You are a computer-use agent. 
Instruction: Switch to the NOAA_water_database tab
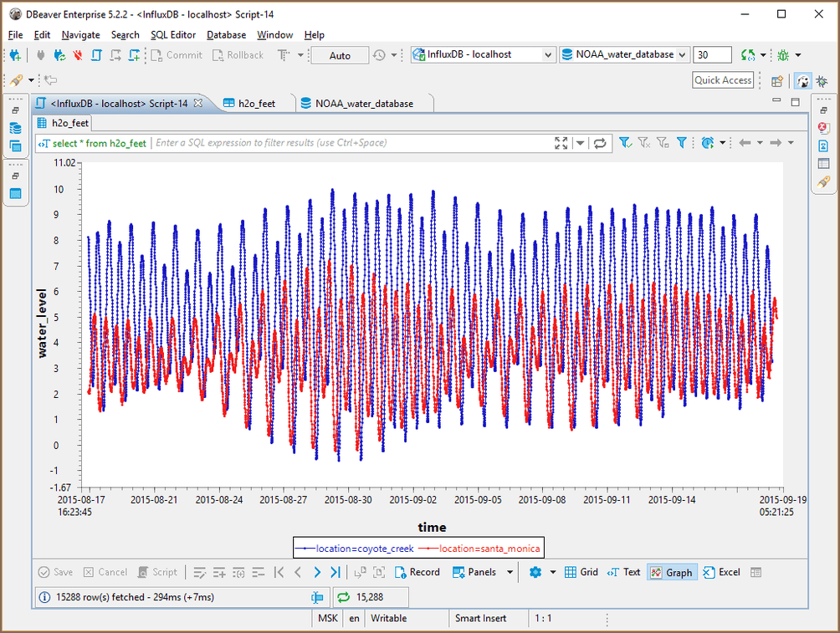coord(363,104)
